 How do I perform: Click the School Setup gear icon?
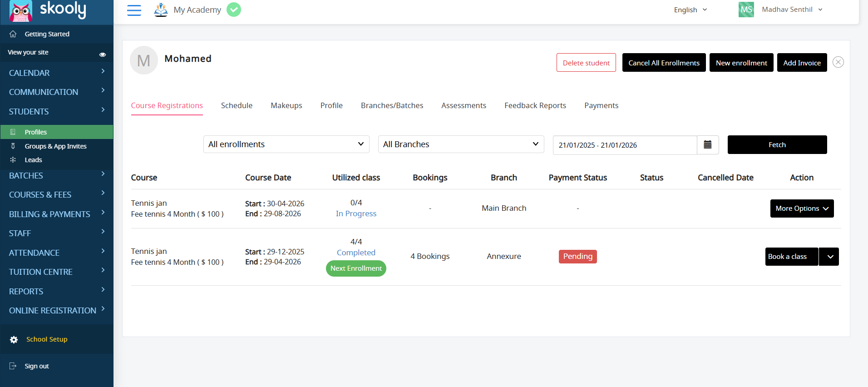[x=14, y=340]
